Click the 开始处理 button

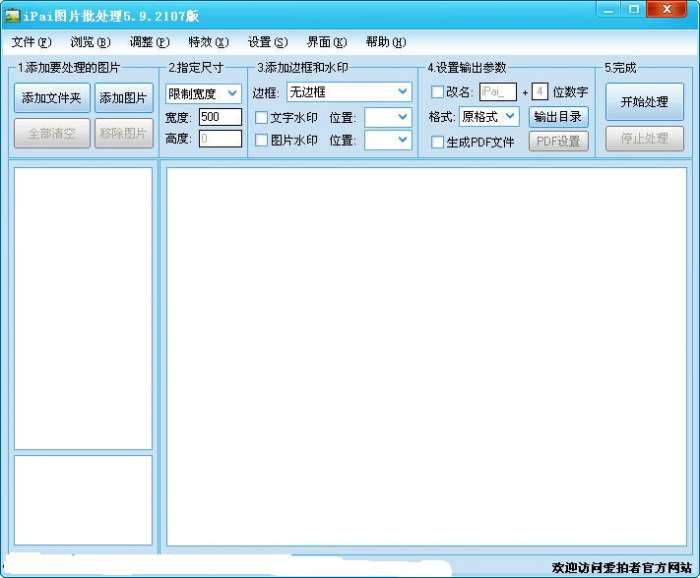point(644,102)
